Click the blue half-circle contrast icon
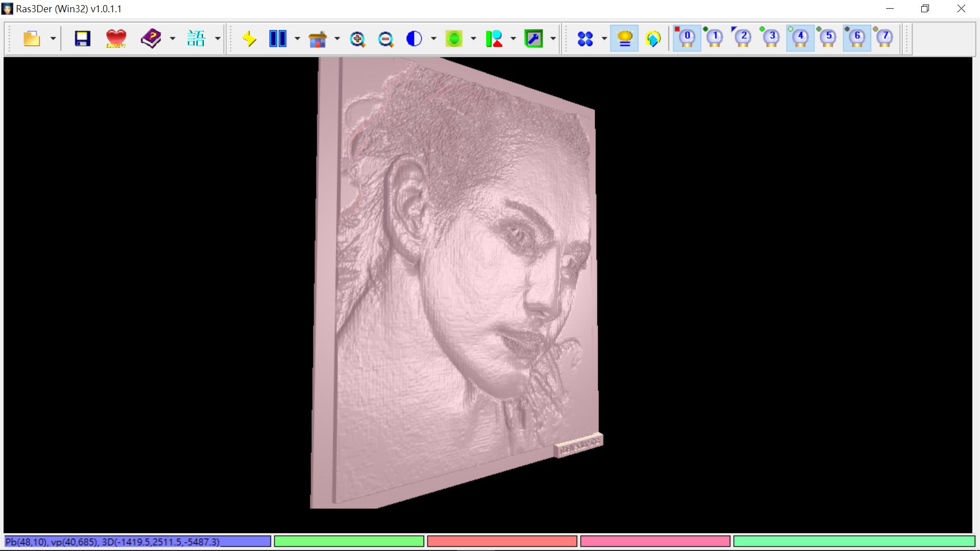This screenshot has width=980, height=551. 414,39
